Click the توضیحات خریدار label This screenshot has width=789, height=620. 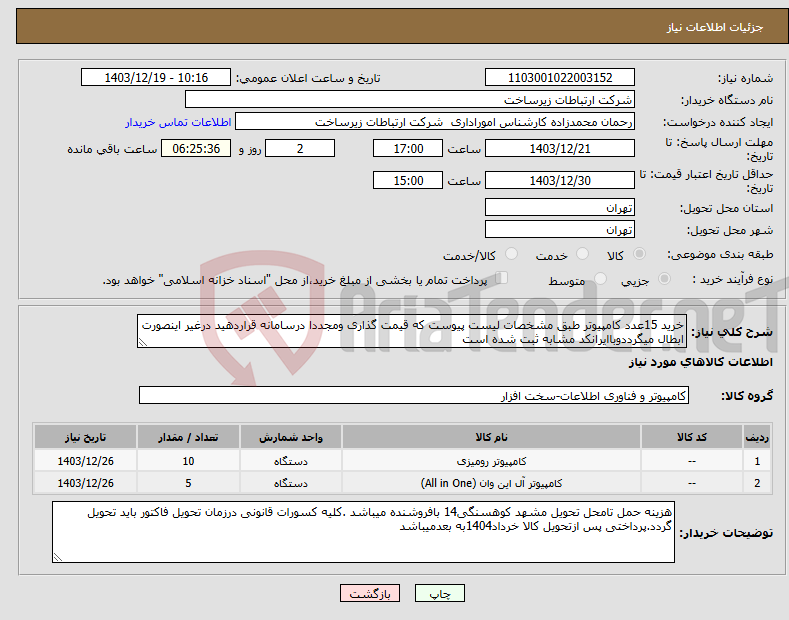point(726,532)
